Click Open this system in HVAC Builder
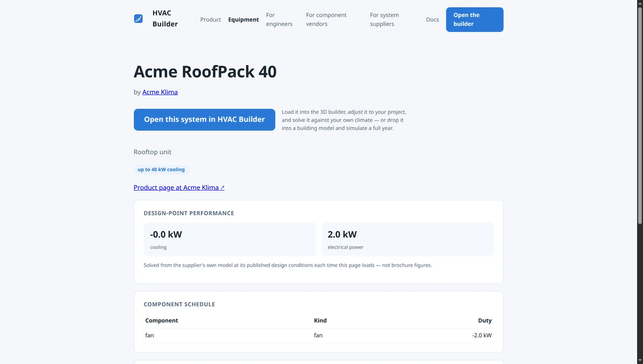Viewport: 643px width, 364px height. point(204,119)
